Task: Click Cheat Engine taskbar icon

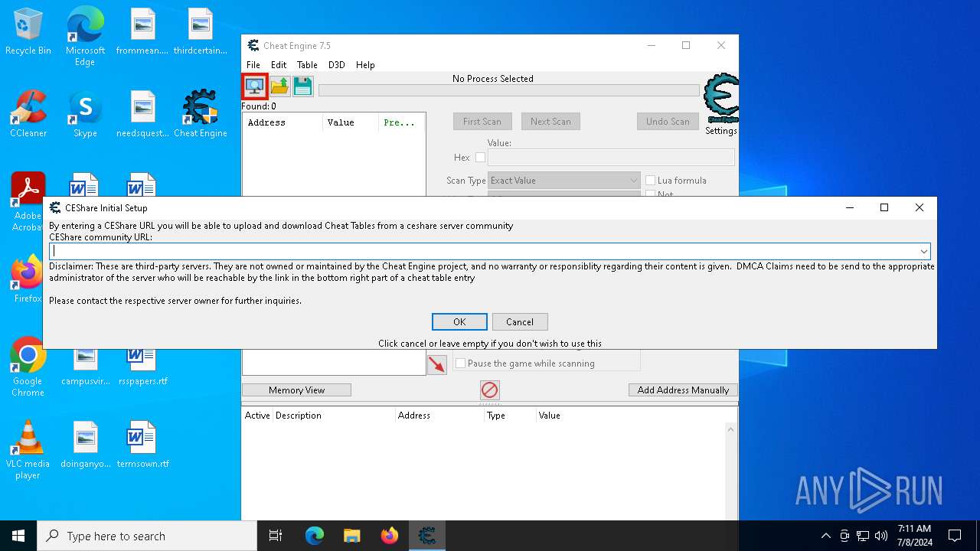Action: point(426,536)
